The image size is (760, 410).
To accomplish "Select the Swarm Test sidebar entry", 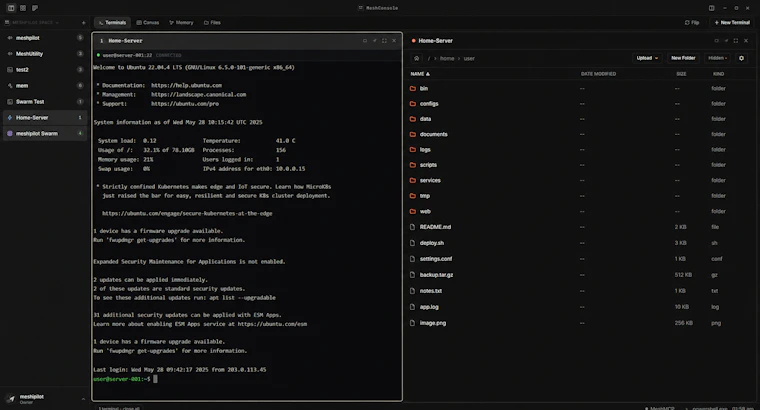I will click(x=45, y=102).
